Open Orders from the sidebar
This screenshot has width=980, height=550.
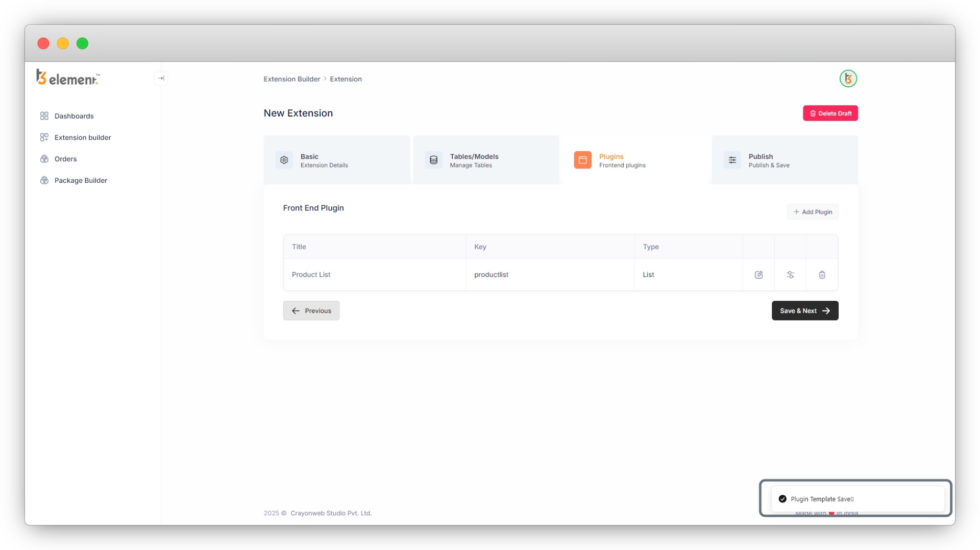coord(65,159)
